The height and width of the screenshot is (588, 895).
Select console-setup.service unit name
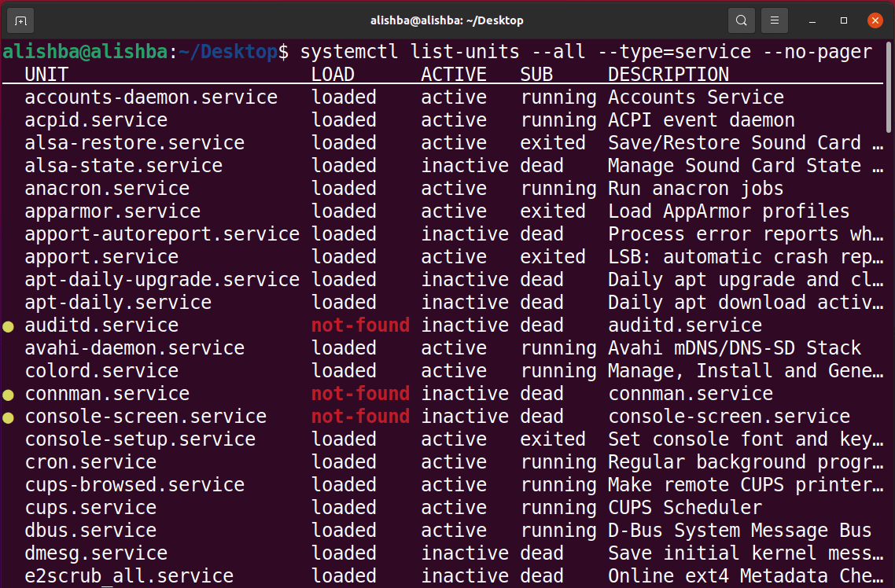pos(141,439)
